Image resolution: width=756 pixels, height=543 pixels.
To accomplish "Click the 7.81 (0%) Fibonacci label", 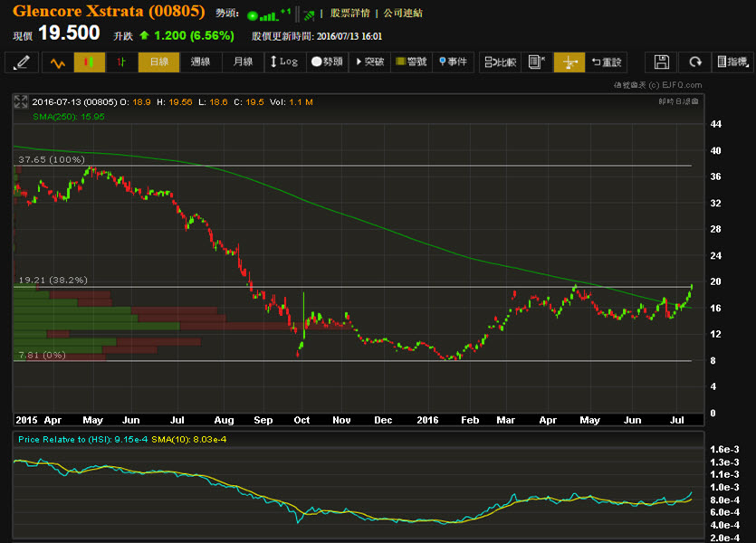I will (42, 355).
